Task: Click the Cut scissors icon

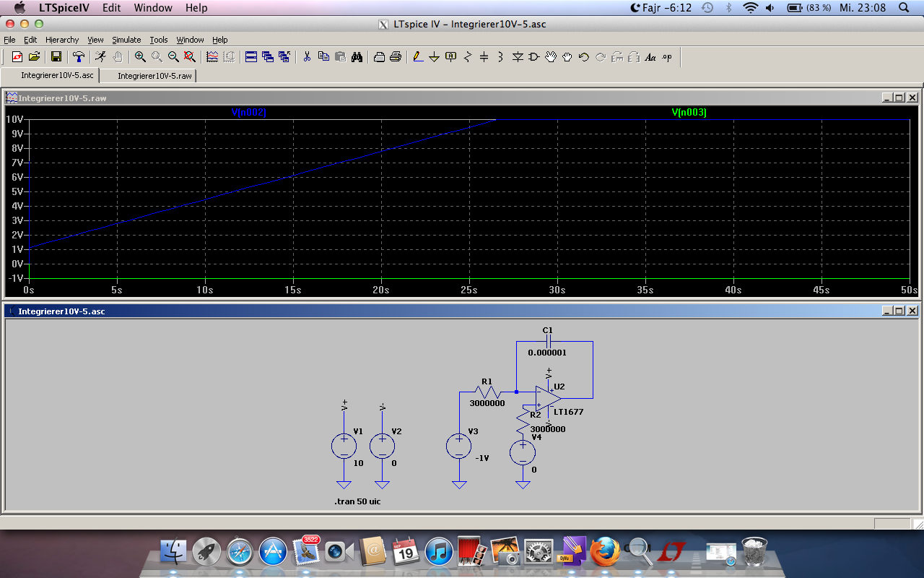Action: pos(307,57)
